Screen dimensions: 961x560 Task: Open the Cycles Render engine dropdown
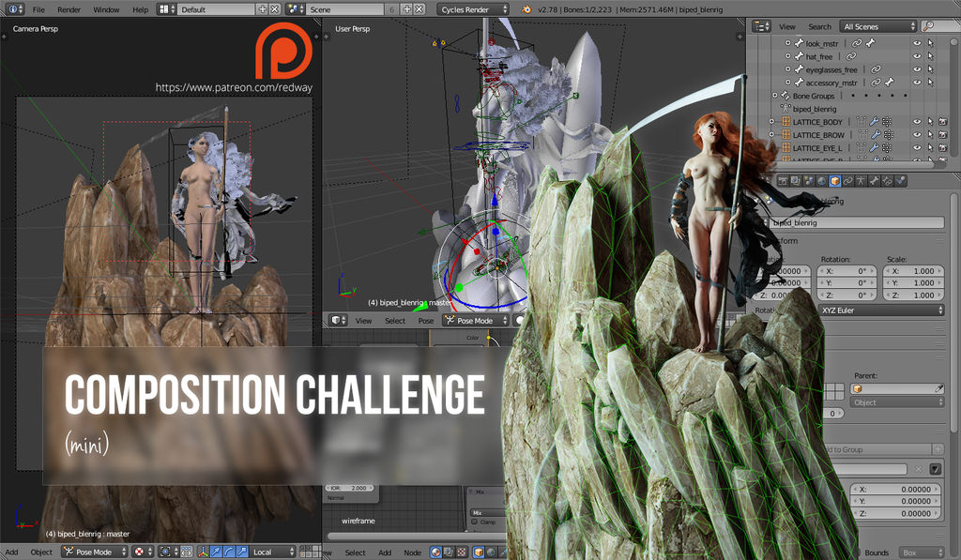(474, 9)
